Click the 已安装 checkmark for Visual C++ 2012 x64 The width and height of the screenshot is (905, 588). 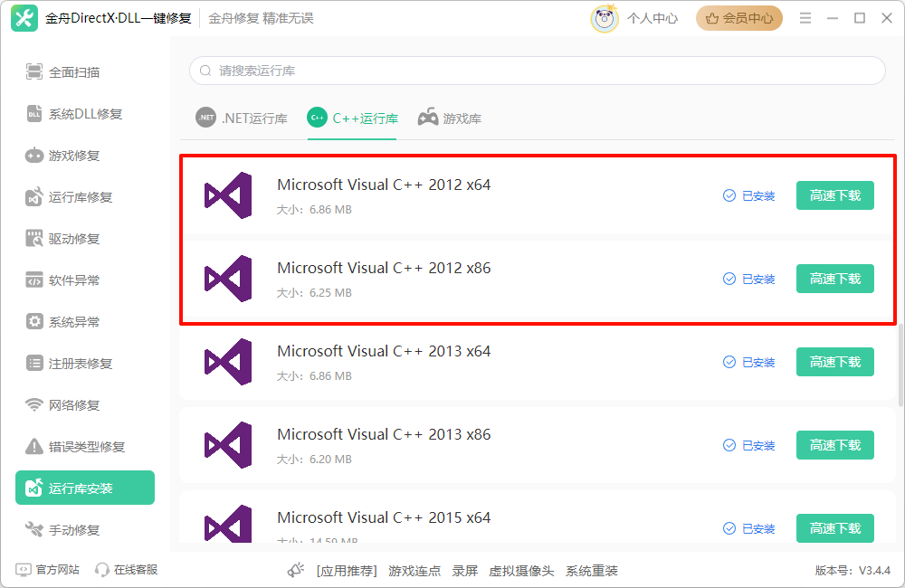coord(729,195)
